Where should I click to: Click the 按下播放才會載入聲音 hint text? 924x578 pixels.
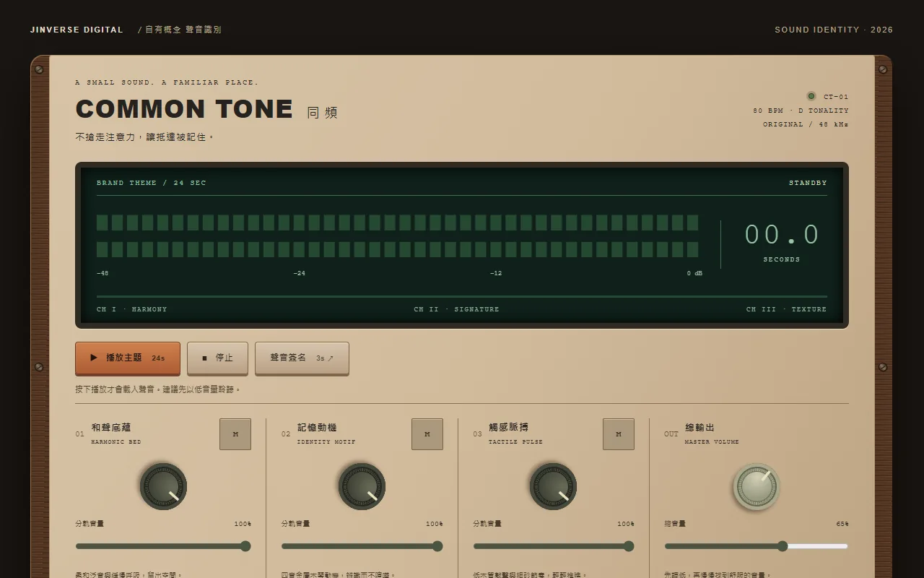click(x=157, y=389)
